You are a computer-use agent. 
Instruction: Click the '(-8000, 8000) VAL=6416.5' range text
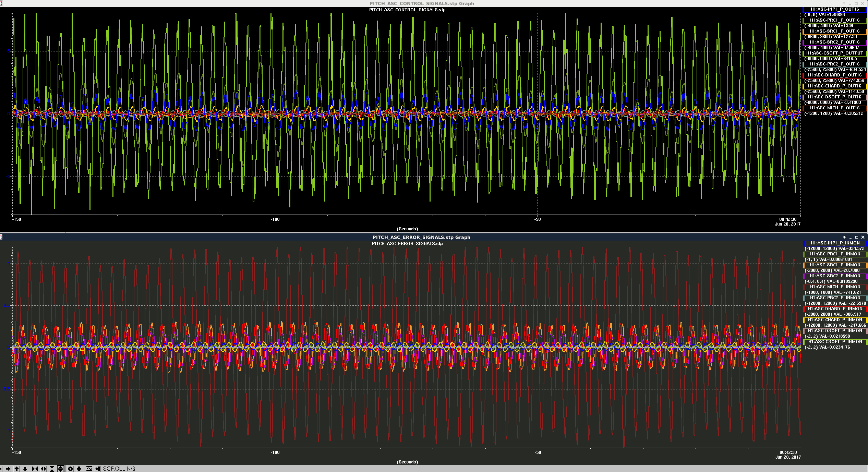pyautogui.click(x=830, y=59)
